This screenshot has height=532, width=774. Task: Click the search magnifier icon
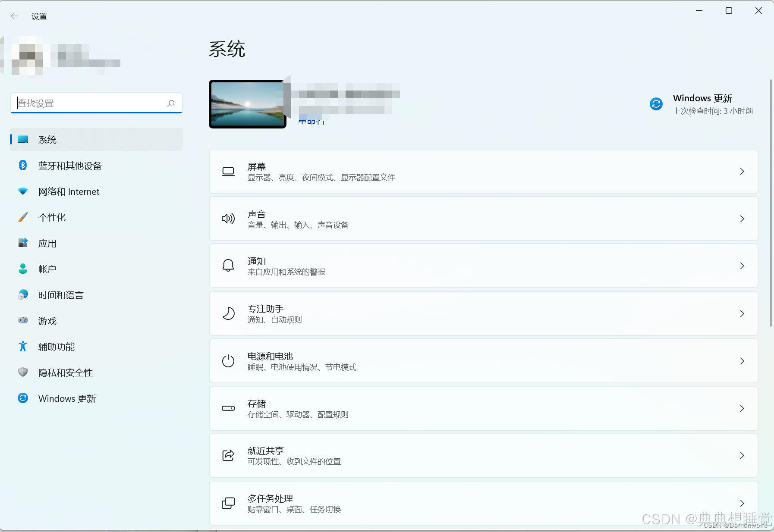[x=171, y=103]
